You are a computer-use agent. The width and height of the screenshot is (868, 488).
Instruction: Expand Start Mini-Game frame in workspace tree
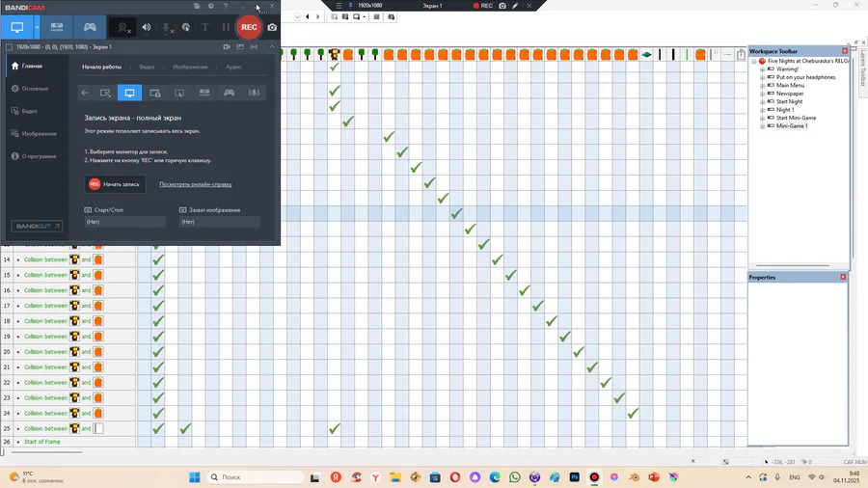[x=762, y=118]
